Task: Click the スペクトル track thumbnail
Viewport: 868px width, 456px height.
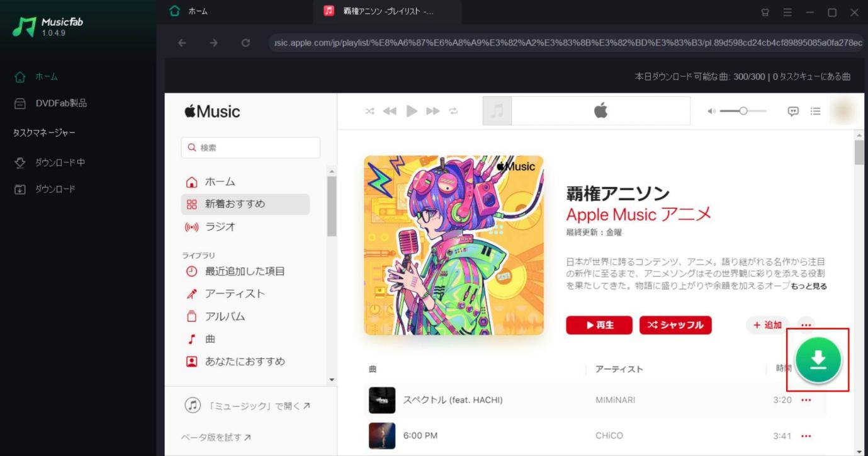Action: coord(382,400)
